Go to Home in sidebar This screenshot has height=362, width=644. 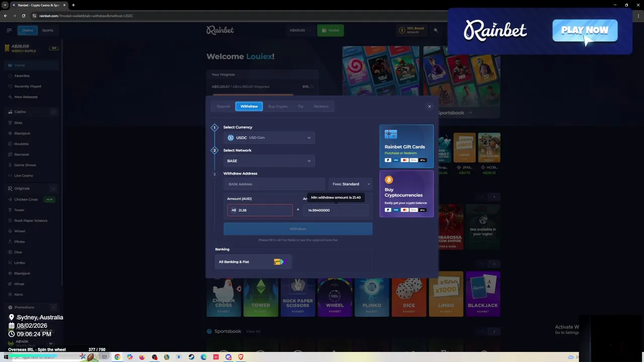30,65
